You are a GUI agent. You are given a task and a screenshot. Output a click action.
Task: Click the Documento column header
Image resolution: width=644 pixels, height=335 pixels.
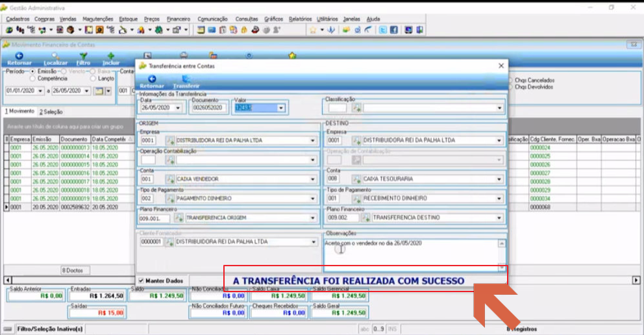click(74, 140)
